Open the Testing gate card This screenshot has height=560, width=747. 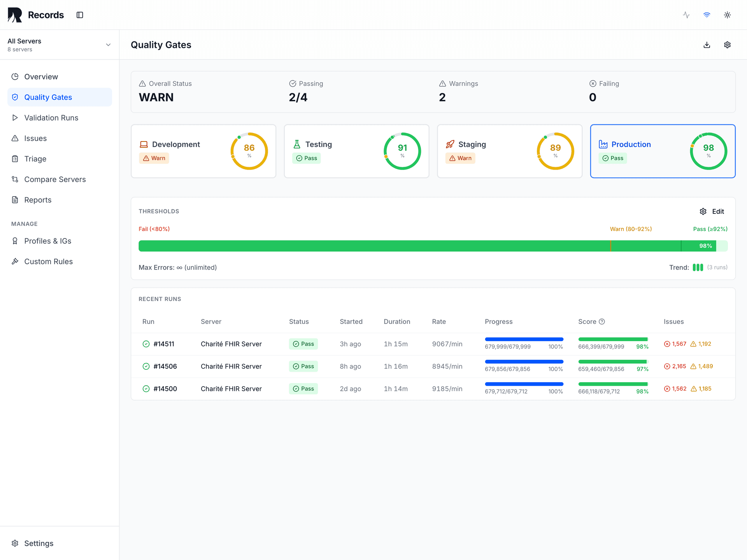pyautogui.click(x=356, y=151)
